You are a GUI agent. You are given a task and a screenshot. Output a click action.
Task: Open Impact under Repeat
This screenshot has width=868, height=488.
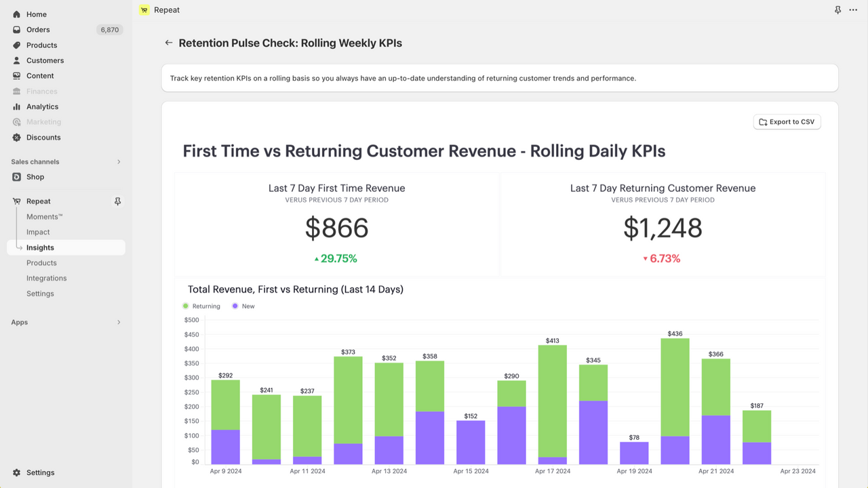click(x=38, y=232)
